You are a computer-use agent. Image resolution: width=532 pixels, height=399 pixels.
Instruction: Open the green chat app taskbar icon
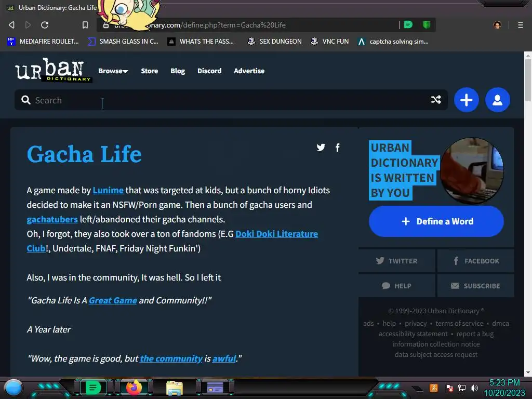point(93,388)
